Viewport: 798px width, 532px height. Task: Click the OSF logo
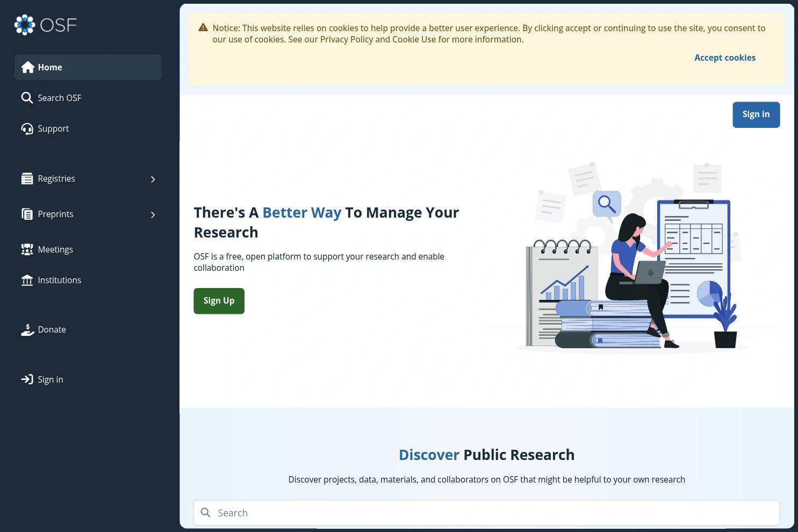(x=46, y=25)
